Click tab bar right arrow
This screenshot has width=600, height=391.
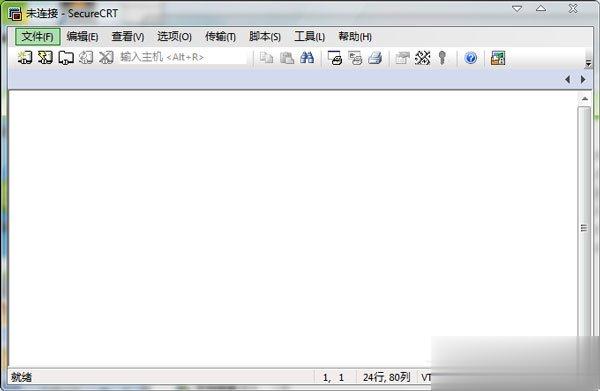click(x=583, y=80)
